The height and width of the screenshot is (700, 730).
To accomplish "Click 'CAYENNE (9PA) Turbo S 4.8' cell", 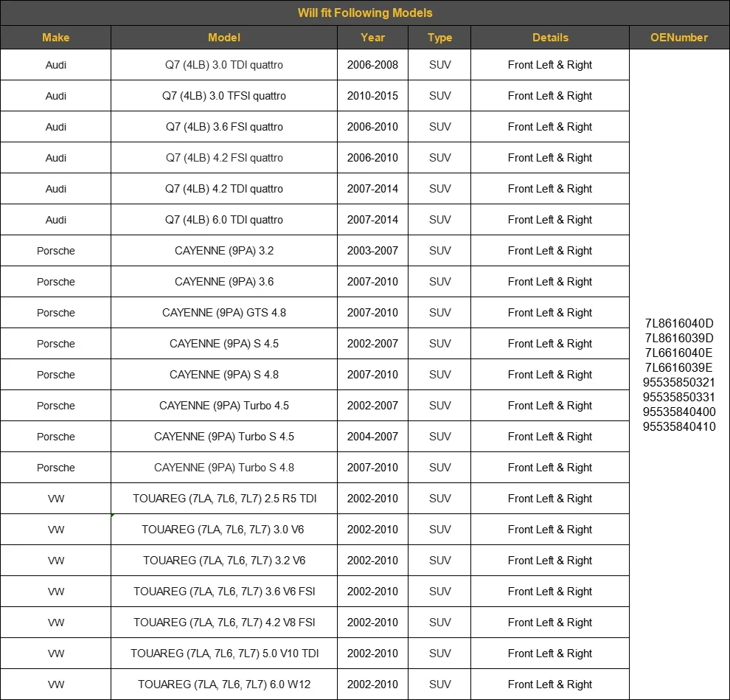I will (224, 468).
